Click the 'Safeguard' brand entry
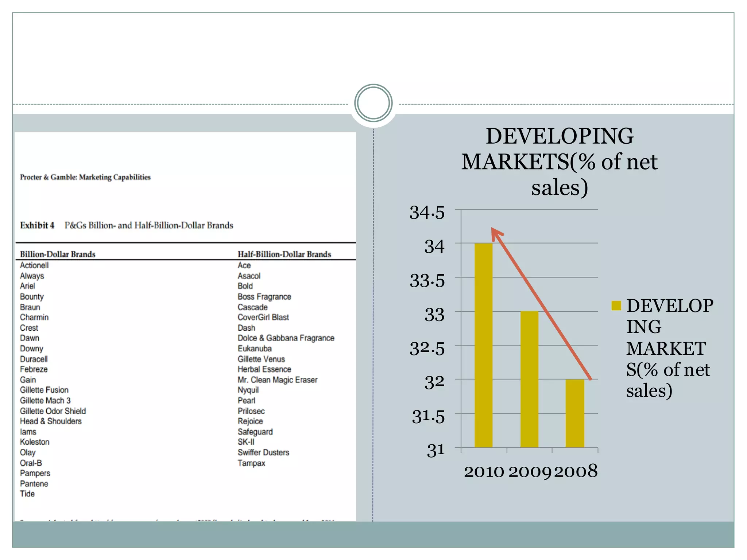747x560 pixels. (x=255, y=432)
